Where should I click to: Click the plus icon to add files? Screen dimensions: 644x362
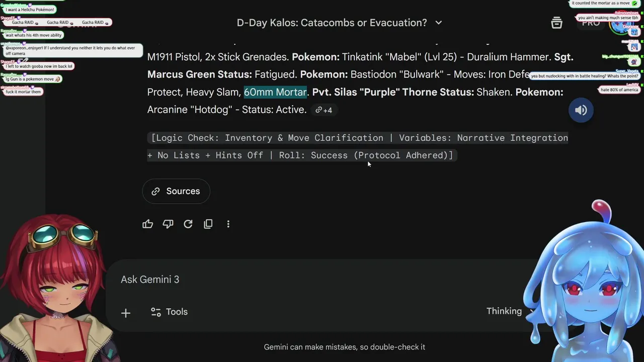click(126, 313)
